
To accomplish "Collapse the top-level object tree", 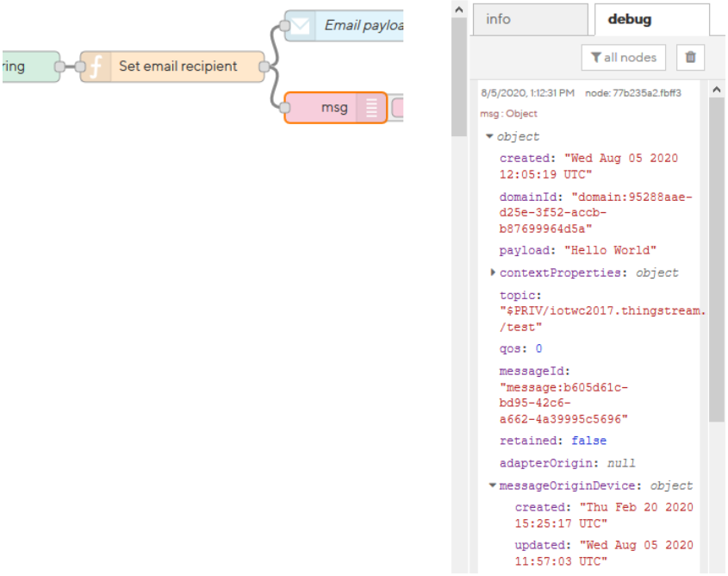I will click(488, 136).
